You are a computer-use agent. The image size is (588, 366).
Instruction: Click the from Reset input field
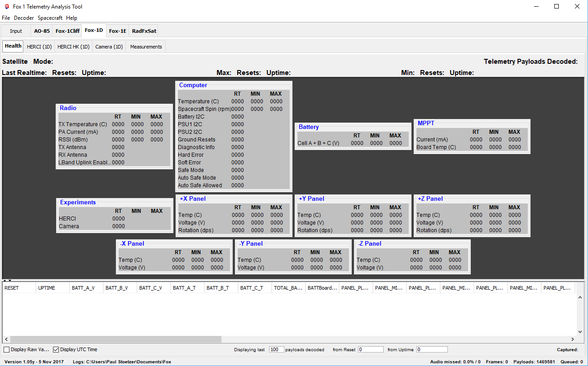[371, 349]
